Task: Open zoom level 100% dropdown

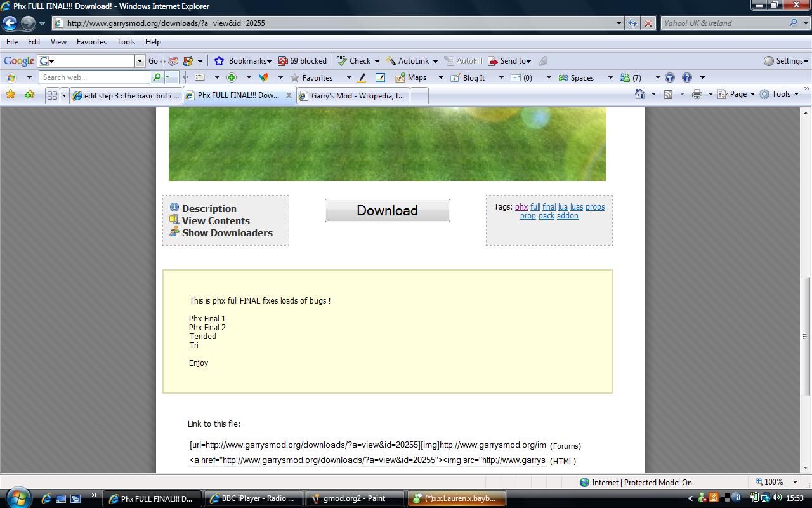Action: point(797,482)
